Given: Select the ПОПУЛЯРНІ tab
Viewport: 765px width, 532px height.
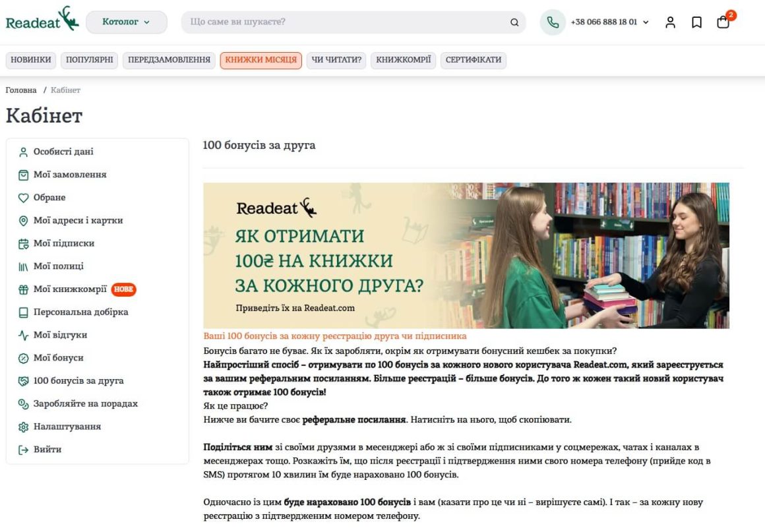Looking at the screenshot, I should tap(89, 60).
